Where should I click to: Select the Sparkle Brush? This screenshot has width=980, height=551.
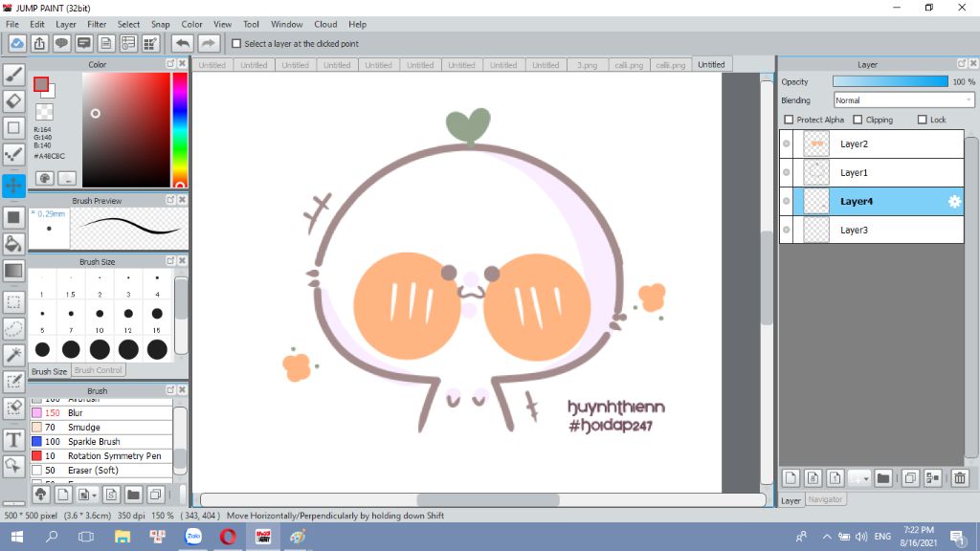pyautogui.click(x=101, y=442)
